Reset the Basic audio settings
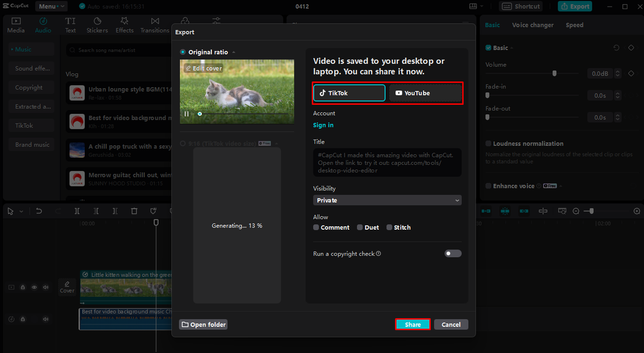The image size is (644, 353). [616, 48]
